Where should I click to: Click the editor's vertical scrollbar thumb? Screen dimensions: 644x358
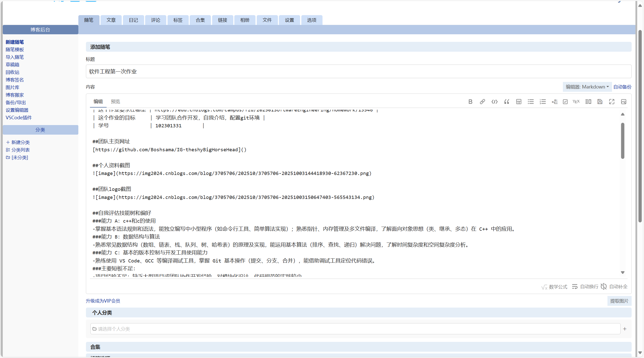[x=623, y=141]
